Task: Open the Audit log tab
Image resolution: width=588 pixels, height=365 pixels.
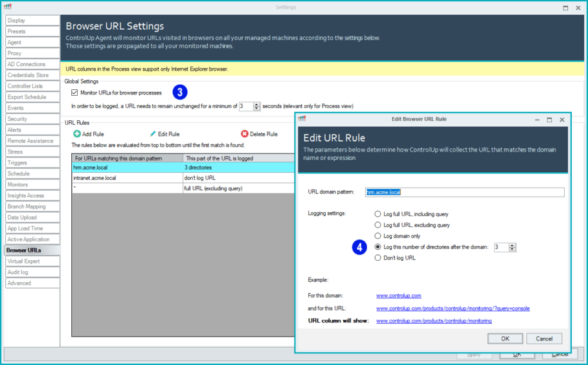Action: [32, 272]
